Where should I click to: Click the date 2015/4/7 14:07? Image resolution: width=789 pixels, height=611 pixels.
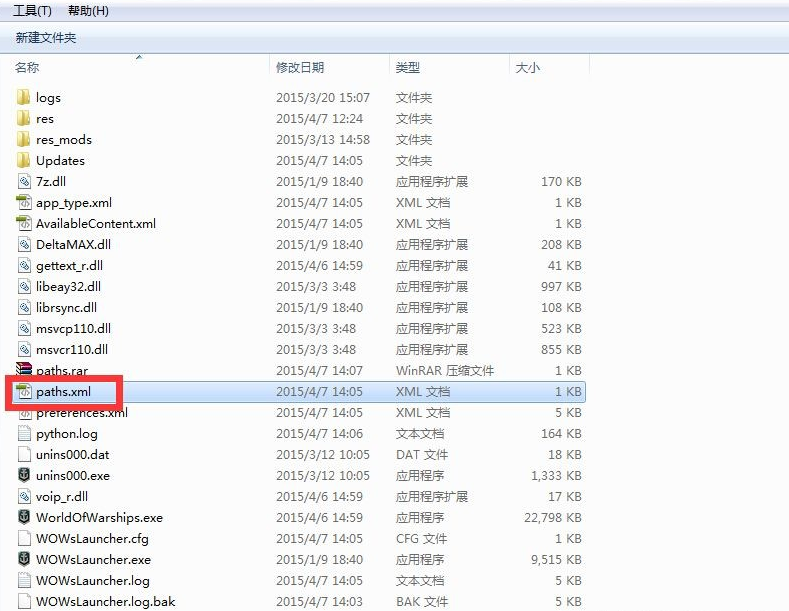319,370
